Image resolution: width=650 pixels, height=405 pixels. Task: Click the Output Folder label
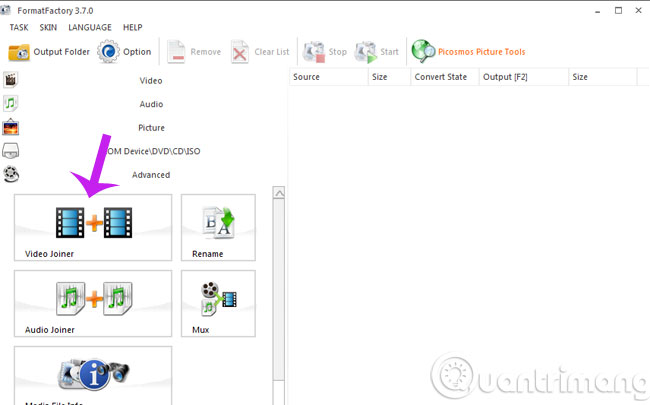(61, 52)
